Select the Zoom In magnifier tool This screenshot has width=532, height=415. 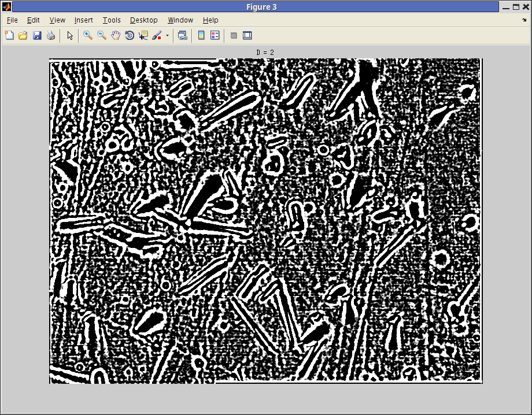[88, 35]
